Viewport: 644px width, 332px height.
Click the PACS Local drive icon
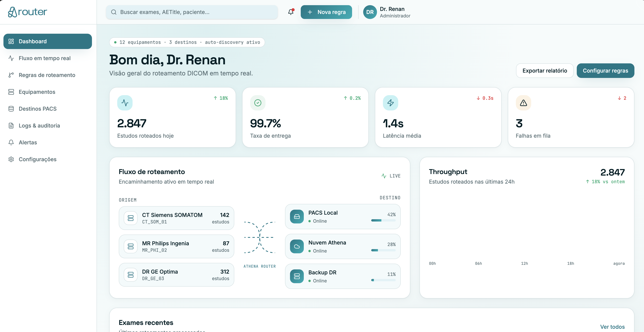coord(297,217)
